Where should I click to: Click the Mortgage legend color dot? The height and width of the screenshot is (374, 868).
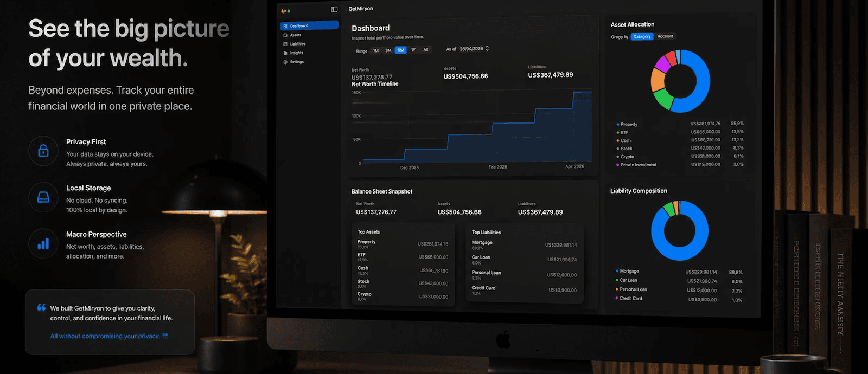[x=617, y=271]
